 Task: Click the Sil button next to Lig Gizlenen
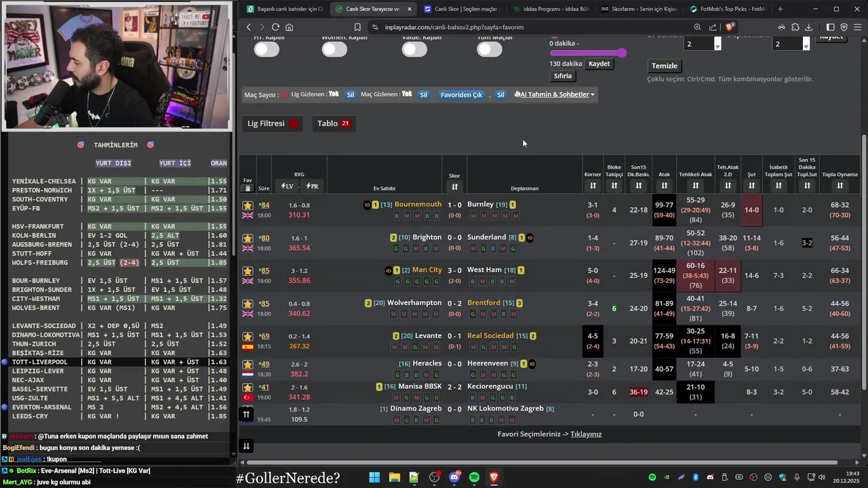[x=351, y=95]
